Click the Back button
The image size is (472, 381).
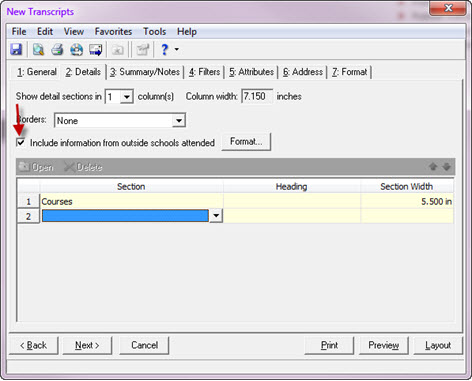click(33, 345)
